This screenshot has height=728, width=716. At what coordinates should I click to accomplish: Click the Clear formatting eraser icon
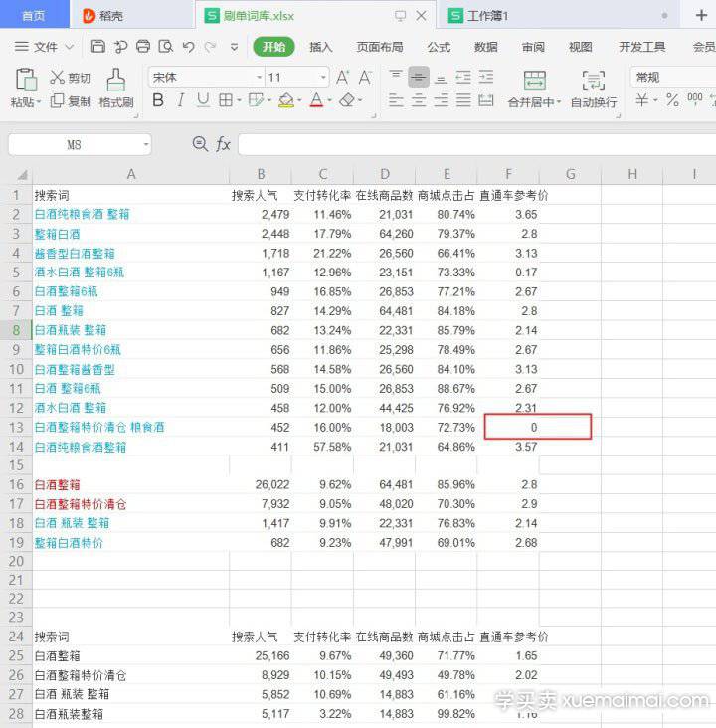[x=347, y=100]
